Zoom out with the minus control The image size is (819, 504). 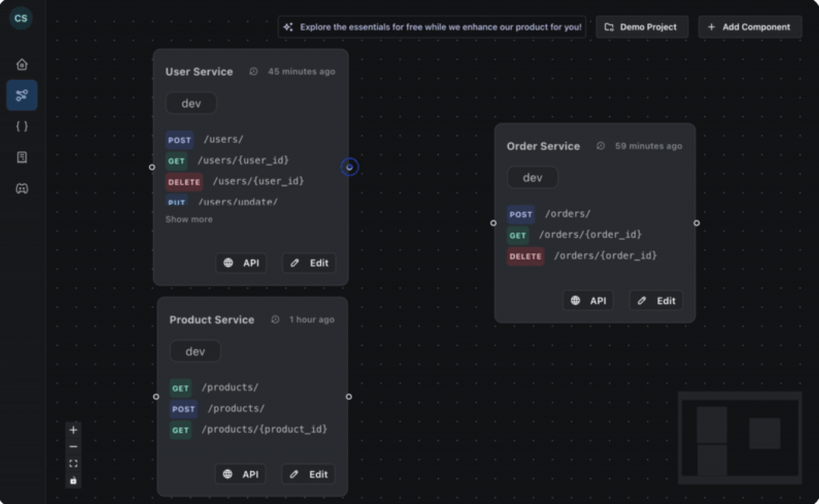[x=73, y=446]
